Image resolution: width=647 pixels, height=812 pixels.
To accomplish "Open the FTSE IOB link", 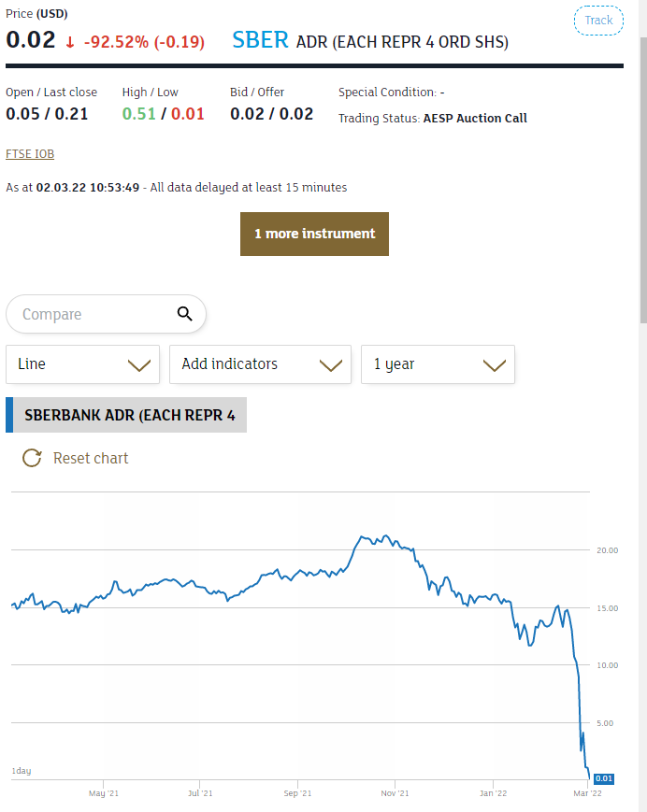I will (x=30, y=154).
